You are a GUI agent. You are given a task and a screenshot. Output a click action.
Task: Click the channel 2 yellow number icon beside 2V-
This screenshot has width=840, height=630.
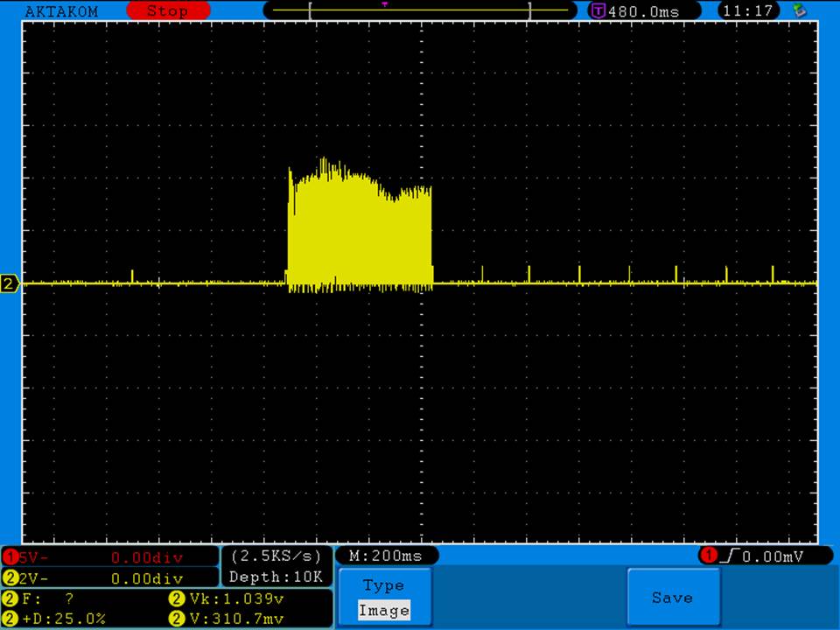[x=10, y=578]
